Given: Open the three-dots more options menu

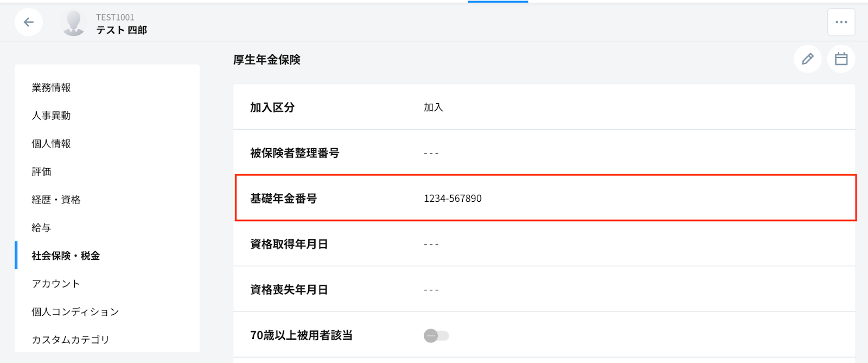Looking at the screenshot, I should pyautogui.click(x=841, y=22).
